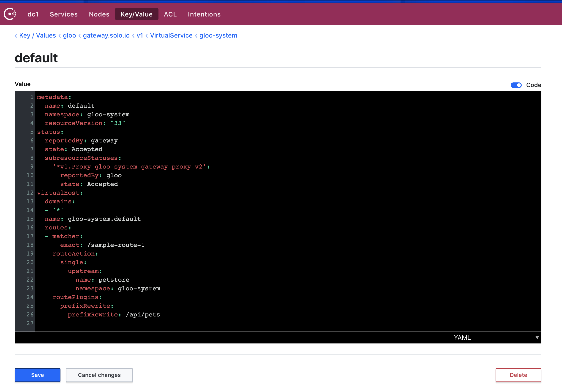The height and width of the screenshot is (392, 562).
Task: Open the Nodes tab
Action: [x=99, y=14]
